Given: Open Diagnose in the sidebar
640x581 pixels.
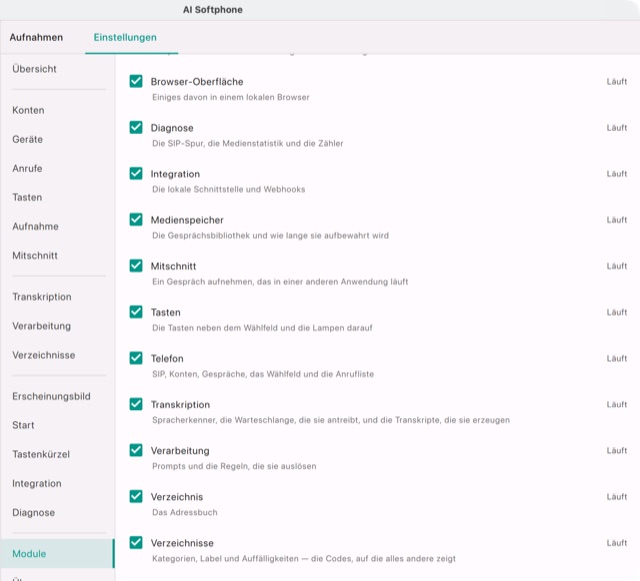Looking at the screenshot, I should 33,512.
